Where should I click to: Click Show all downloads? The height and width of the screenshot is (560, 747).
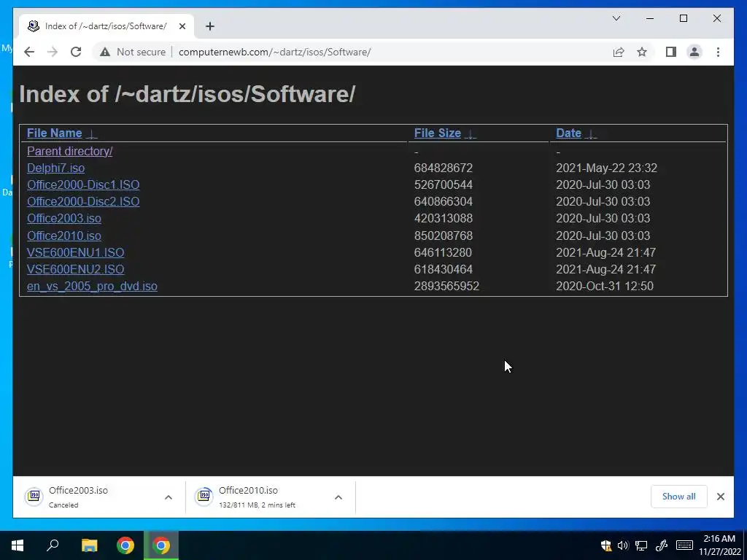click(678, 497)
